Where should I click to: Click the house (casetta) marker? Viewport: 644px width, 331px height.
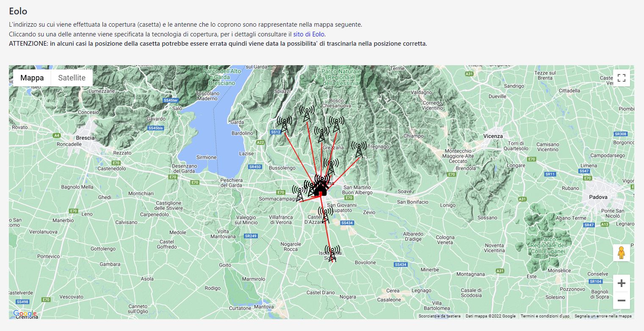(321, 190)
